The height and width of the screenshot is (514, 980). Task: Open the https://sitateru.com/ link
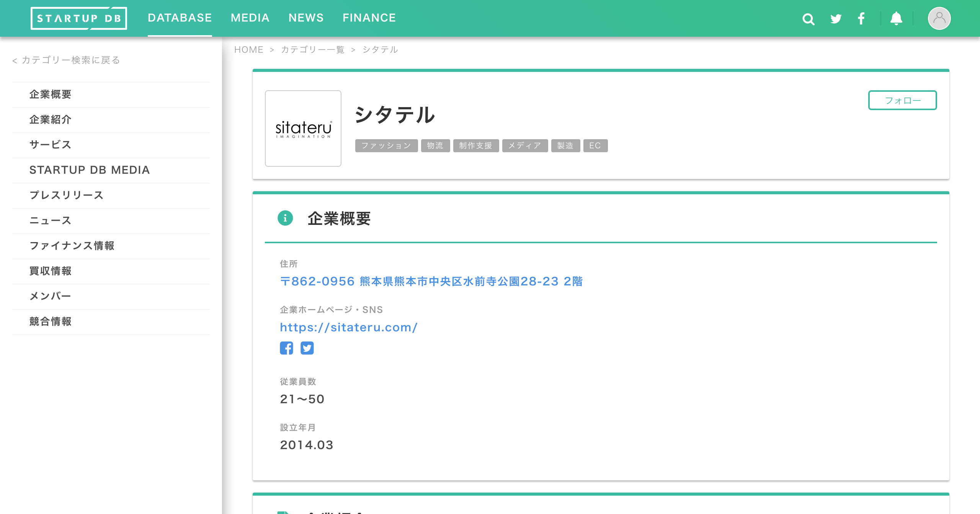[348, 327]
